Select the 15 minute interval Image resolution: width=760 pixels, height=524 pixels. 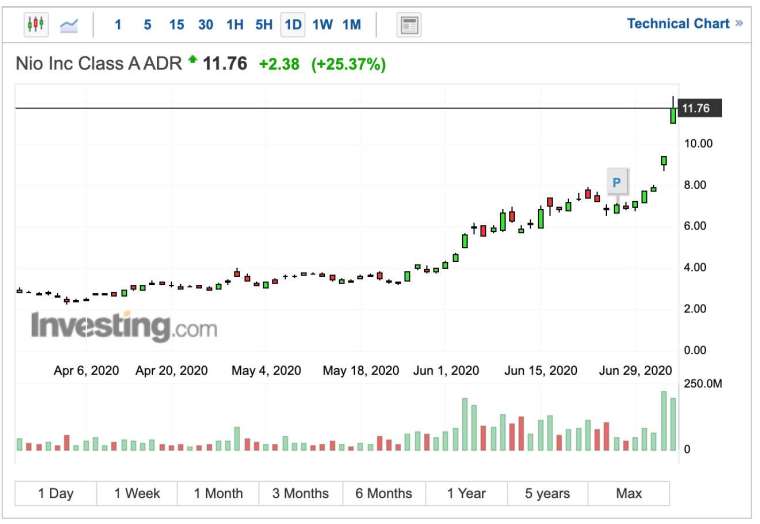click(x=176, y=25)
